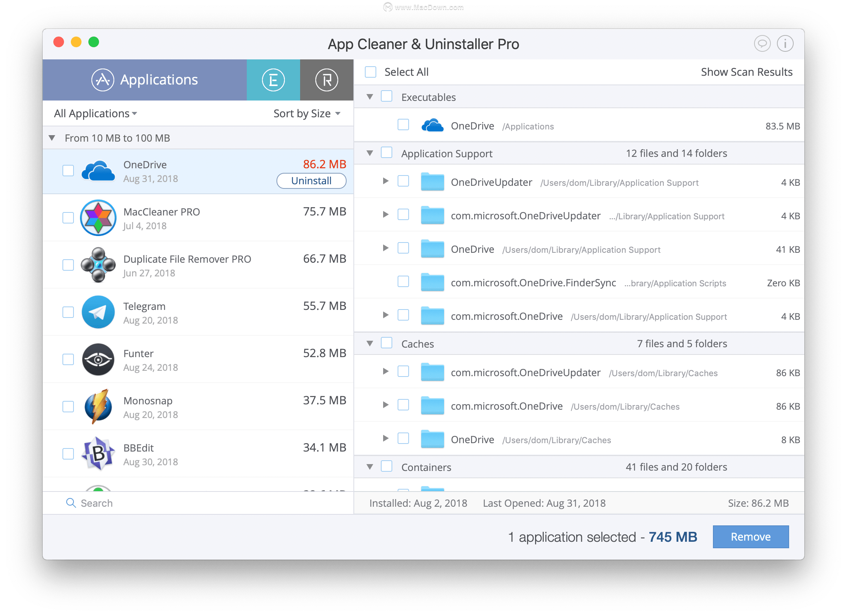Screen dimensions: 847x616
Task: Tick the OneDrive app checkbox in list
Action: [68, 171]
